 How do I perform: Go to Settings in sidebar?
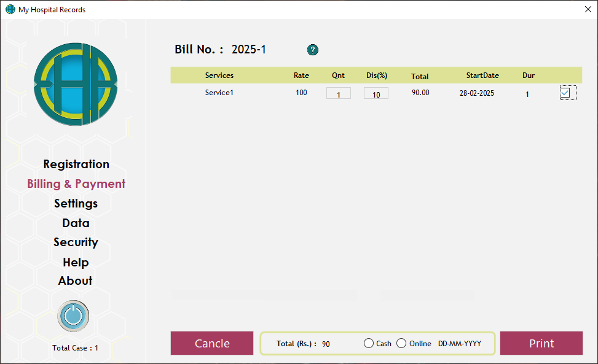point(76,203)
